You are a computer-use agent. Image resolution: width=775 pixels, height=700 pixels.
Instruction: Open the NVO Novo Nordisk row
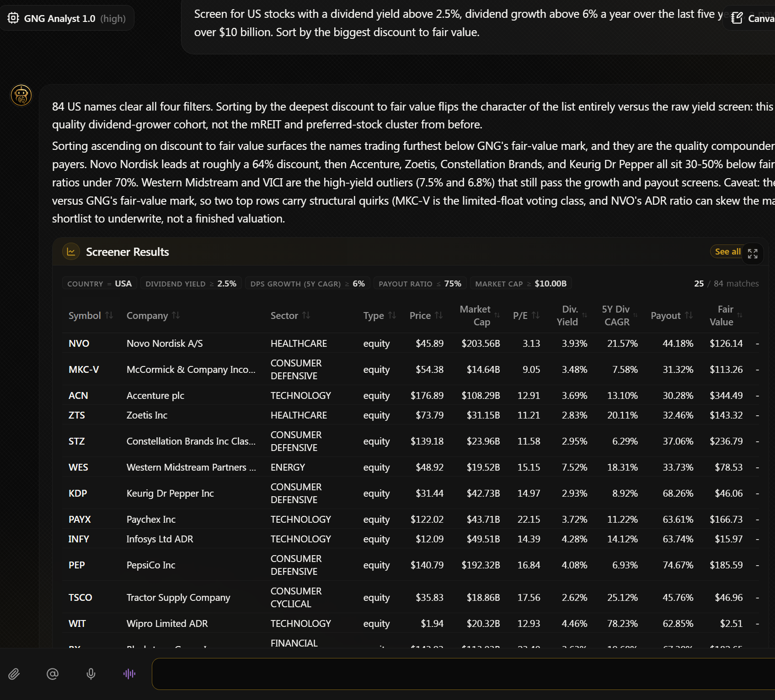point(410,344)
